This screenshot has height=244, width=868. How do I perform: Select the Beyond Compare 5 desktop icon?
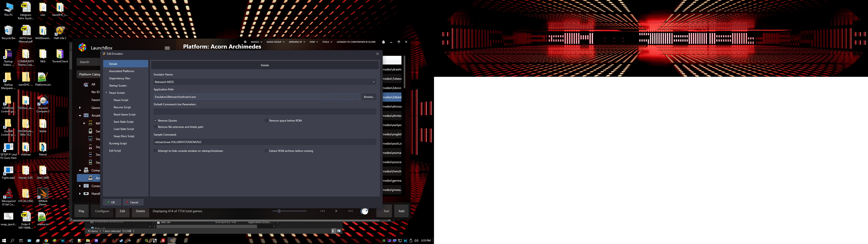(x=43, y=104)
